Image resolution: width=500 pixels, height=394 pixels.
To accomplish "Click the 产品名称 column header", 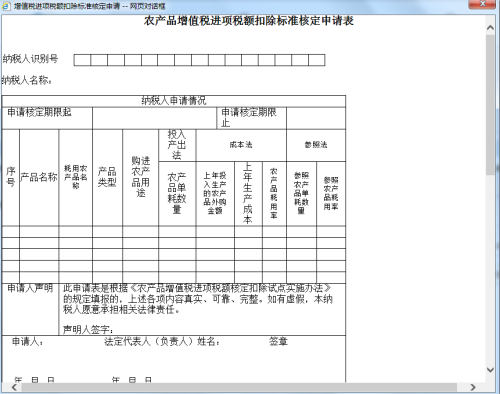I will pyautogui.click(x=39, y=178).
